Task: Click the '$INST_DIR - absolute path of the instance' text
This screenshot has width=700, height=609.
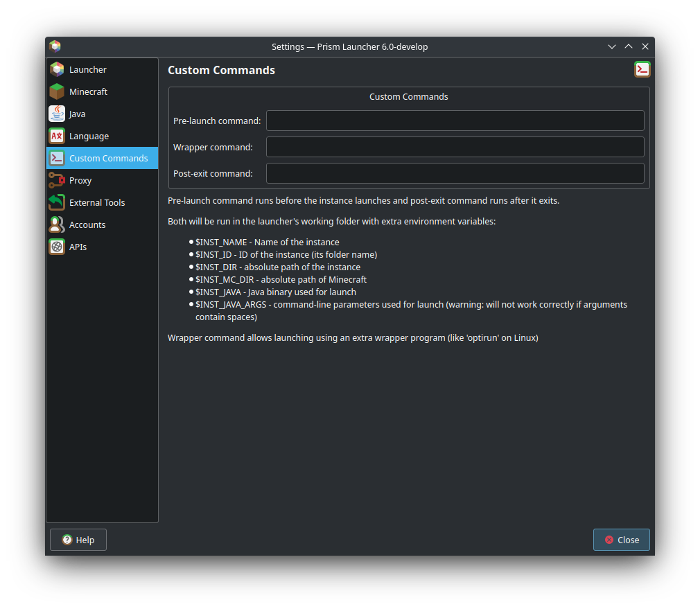Action: click(278, 267)
